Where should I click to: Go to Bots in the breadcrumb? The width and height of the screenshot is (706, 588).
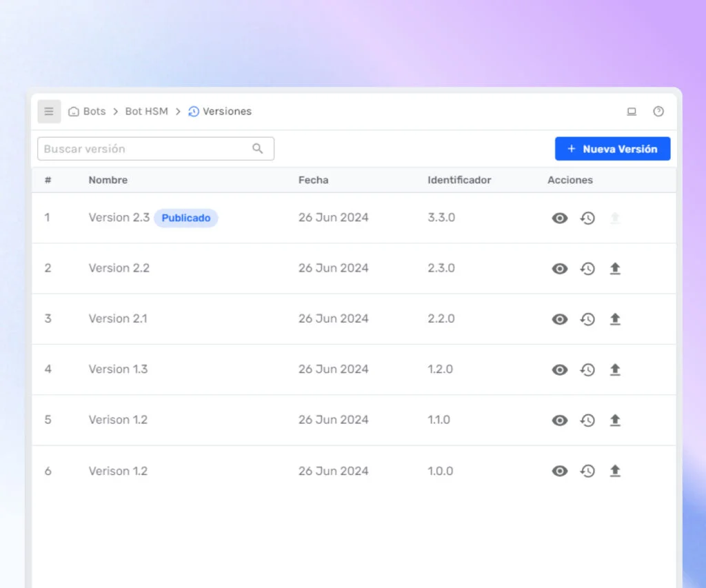pos(94,112)
